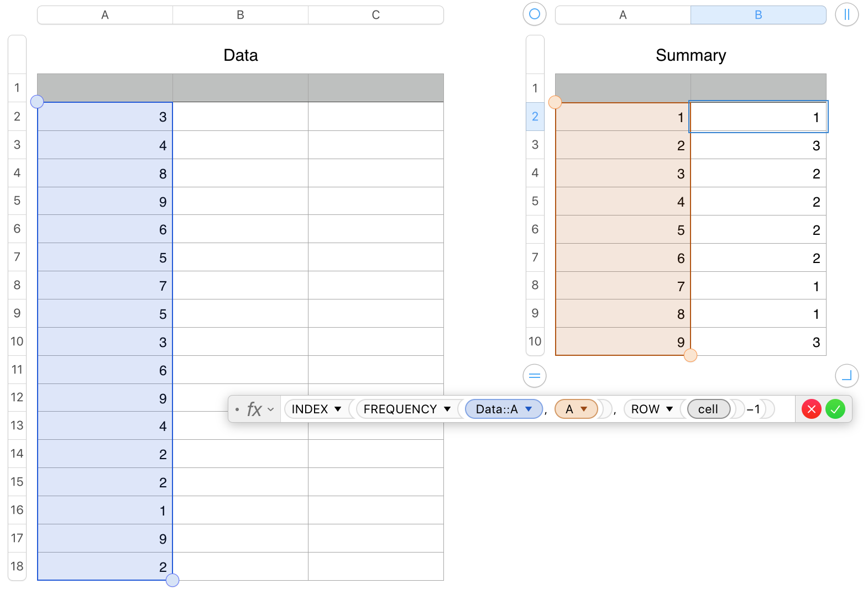Accept the formula with green checkmark
This screenshot has width=868, height=610.
pos(835,409)
